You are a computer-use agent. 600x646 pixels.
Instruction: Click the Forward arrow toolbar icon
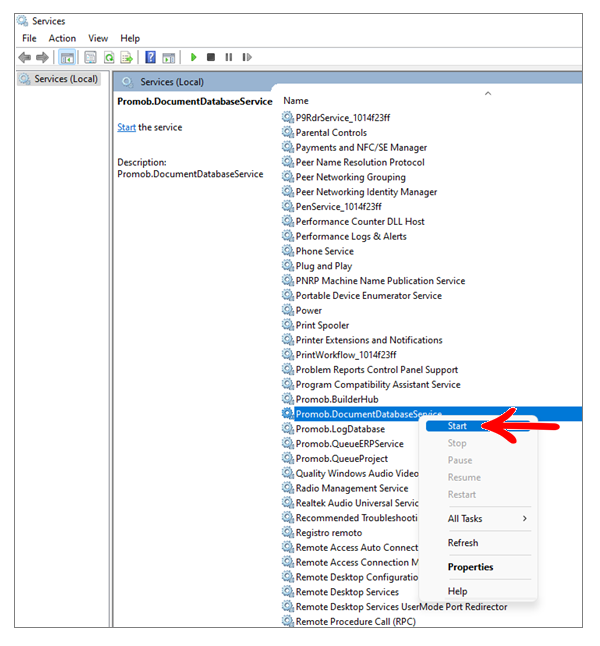pyautogui.click(x=42, y=57)
